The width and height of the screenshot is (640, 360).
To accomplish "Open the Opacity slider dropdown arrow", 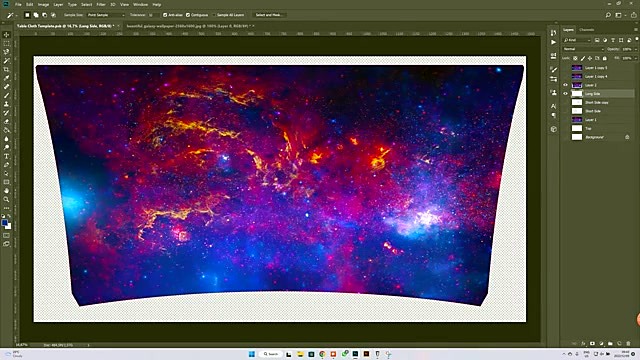I will (x=636, y=49).
